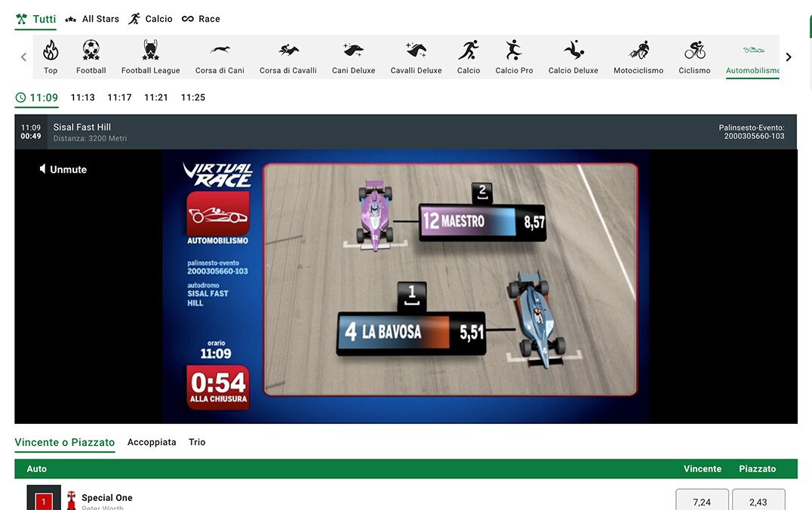812x510 pixels.
Task: Select the 11:13 race time
Action: tap(83, 97)
